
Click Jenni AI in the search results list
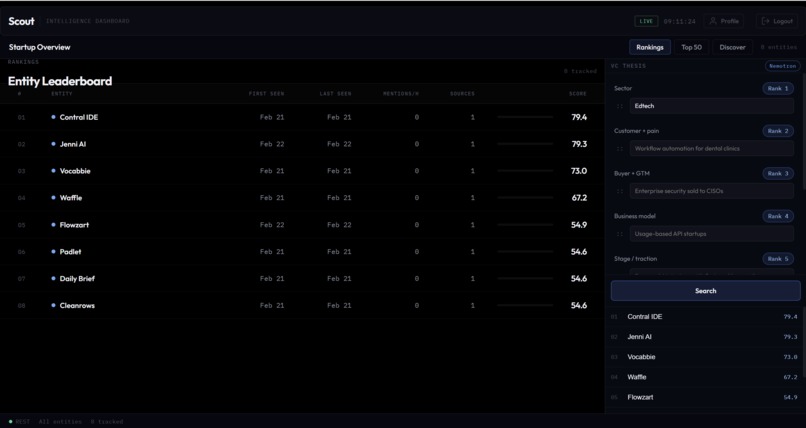coord(639,337)
